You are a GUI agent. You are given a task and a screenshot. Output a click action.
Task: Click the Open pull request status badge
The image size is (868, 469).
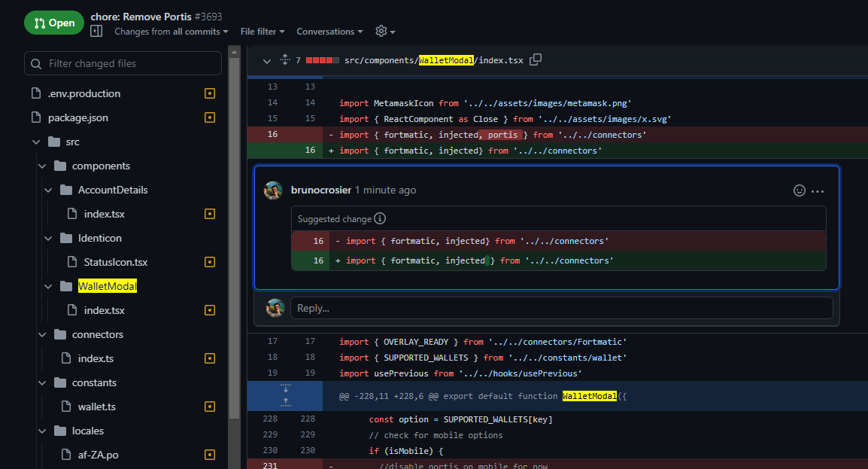point(53,23)
